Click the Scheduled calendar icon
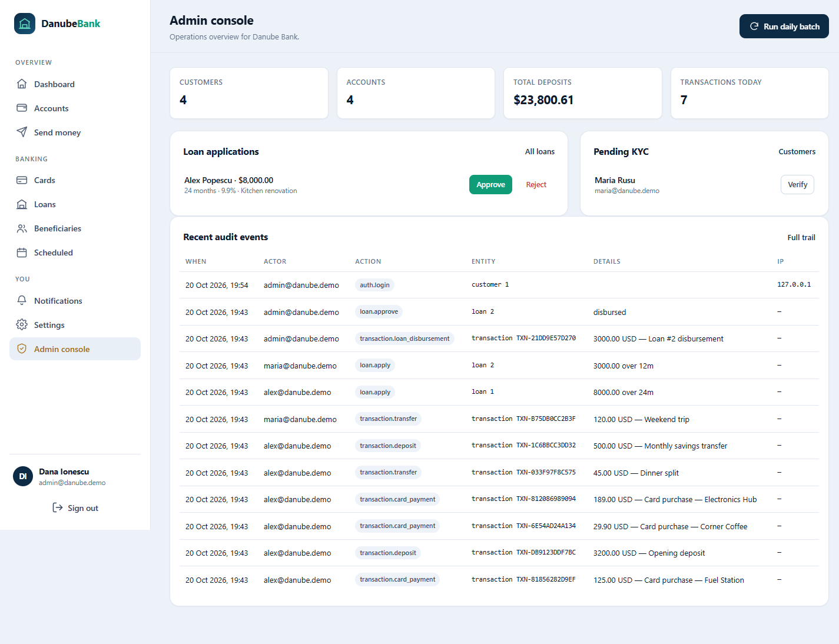The image size is (839, 644). tap(22, 253)
